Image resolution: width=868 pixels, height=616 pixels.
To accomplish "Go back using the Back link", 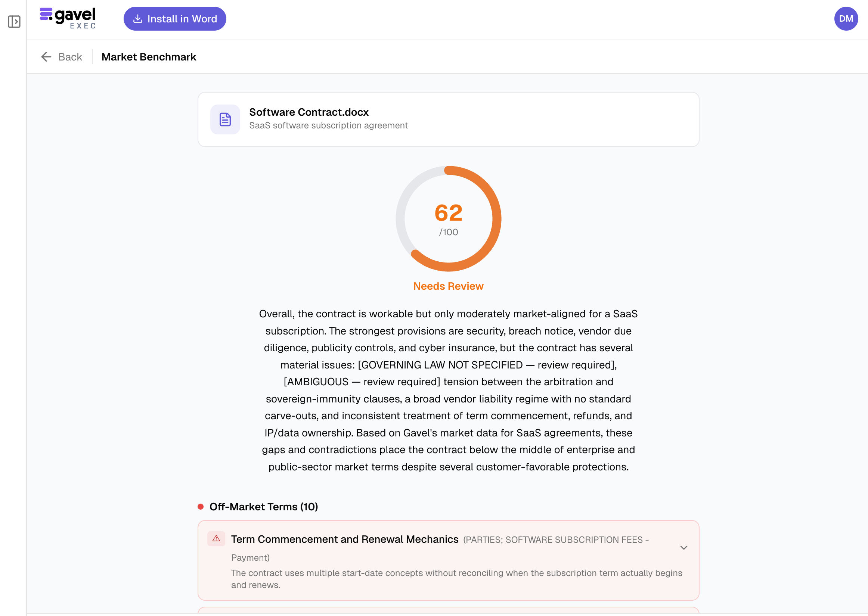I will click(x=70, y=57).
